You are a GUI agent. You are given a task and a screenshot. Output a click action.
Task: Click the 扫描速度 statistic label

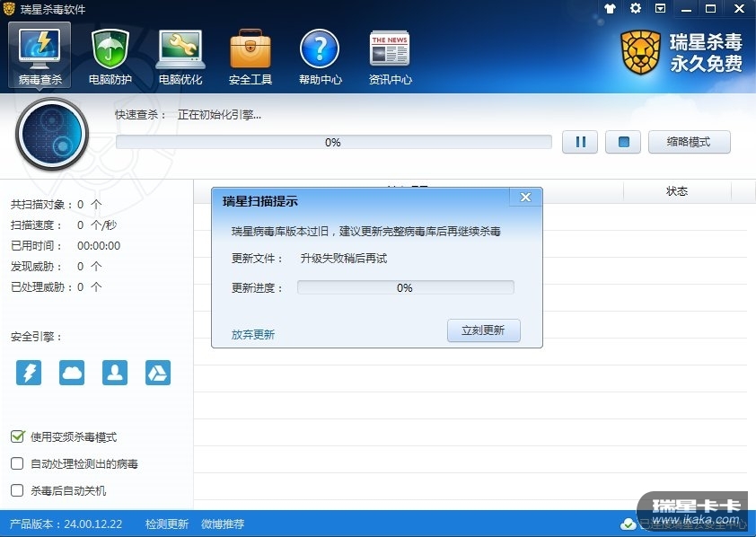tap(36, 225)
